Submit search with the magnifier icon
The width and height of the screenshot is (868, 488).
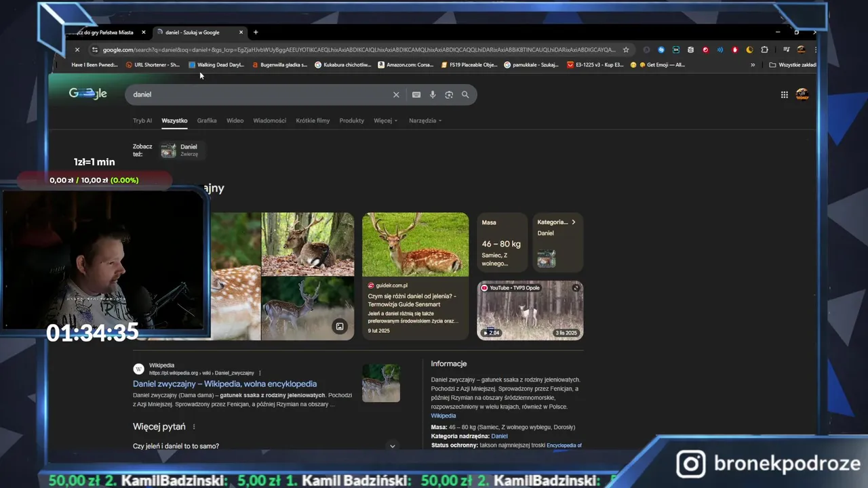pyautogui.click(x=465, y=95)
